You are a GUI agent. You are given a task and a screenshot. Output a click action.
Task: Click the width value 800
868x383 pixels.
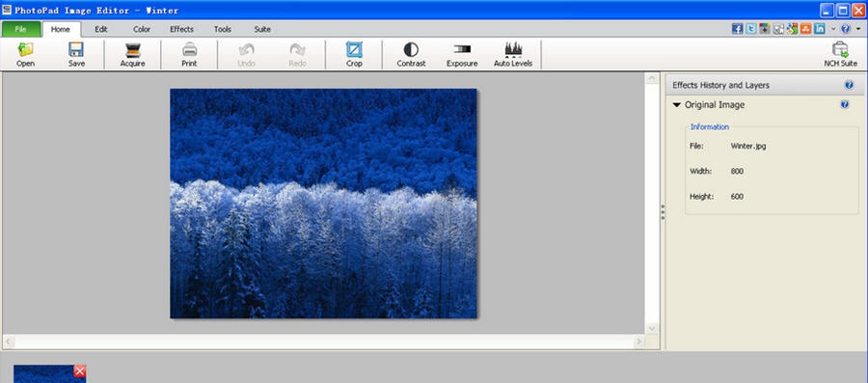pyautogui.click(x=737, y=172)
